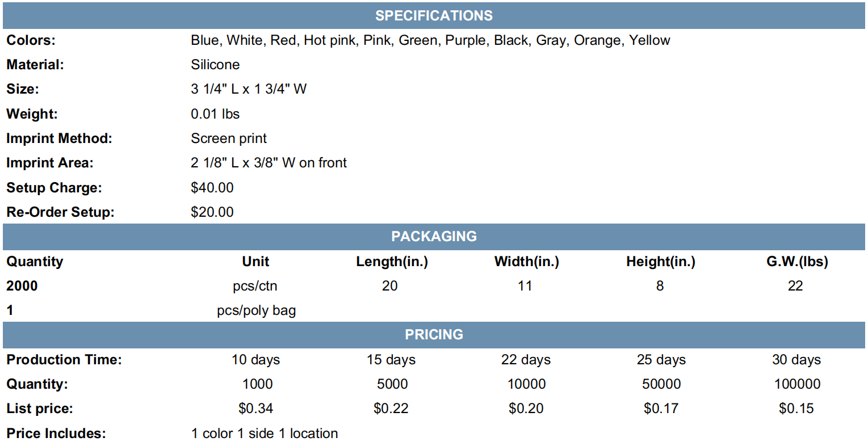Screen dimensions: 868x446
Task: Select the $0.34 list price
Action: click(x=256, y=409)
